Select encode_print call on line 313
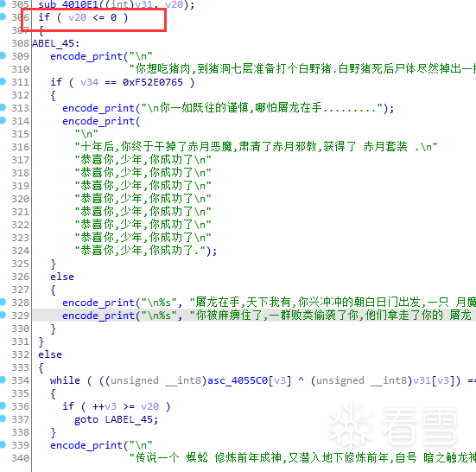Viewport: 476px width, 472px height. pos(98,108)
